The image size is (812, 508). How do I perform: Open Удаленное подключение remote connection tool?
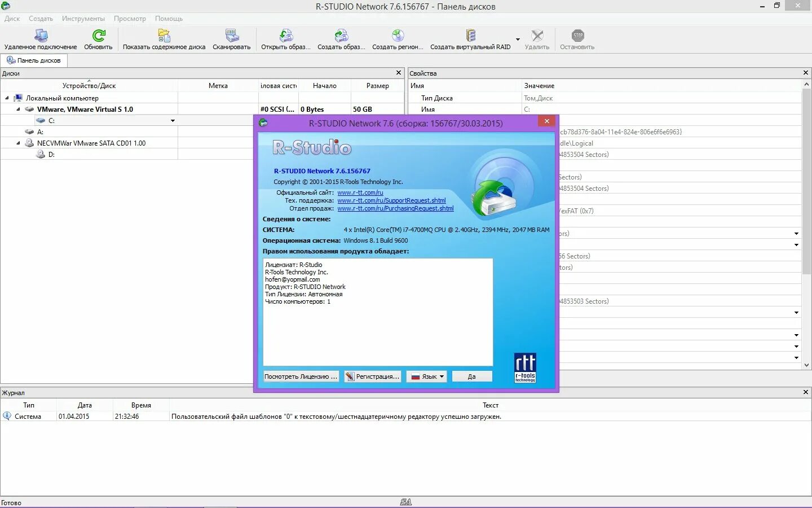41,40
